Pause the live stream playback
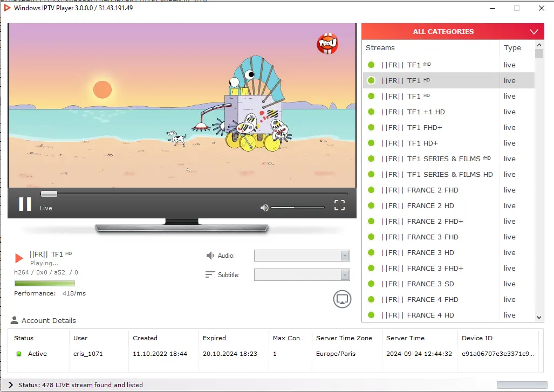 [25, 204]
